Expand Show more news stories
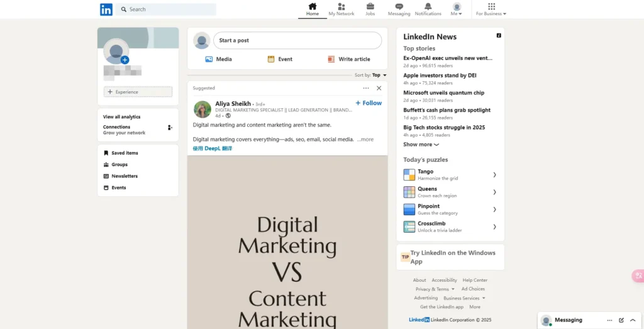Viewport: 644px width, 329px height. coord(421,144)
